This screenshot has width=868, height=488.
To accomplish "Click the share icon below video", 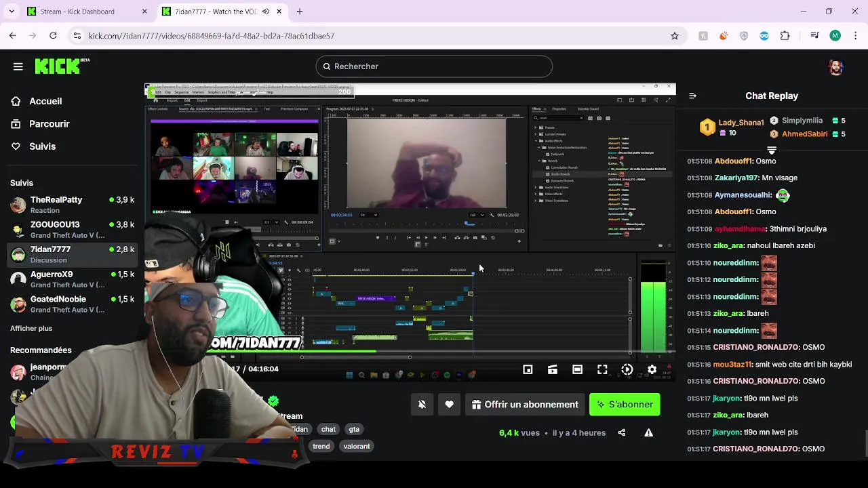I will point(622,432).
